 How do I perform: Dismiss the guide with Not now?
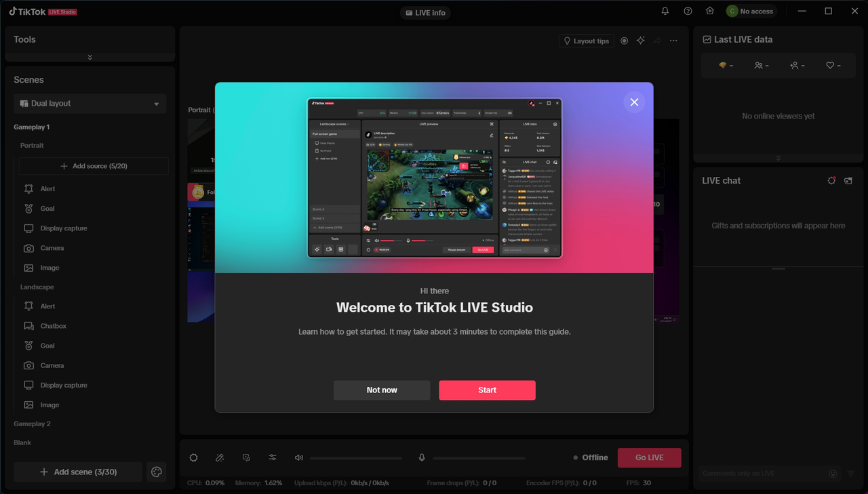click(382, 390)
